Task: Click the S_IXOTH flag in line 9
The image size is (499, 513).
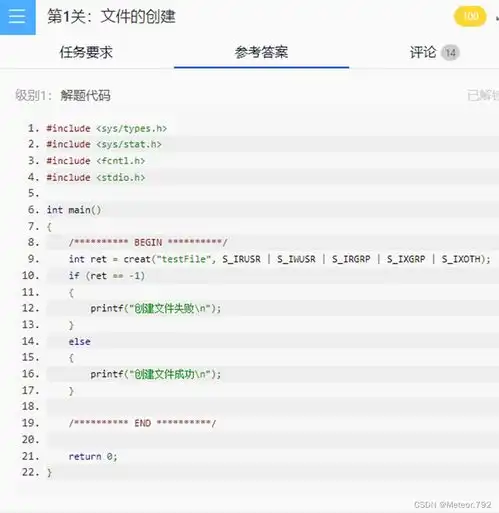Action: pyautogui.click(x=461, y=259)
